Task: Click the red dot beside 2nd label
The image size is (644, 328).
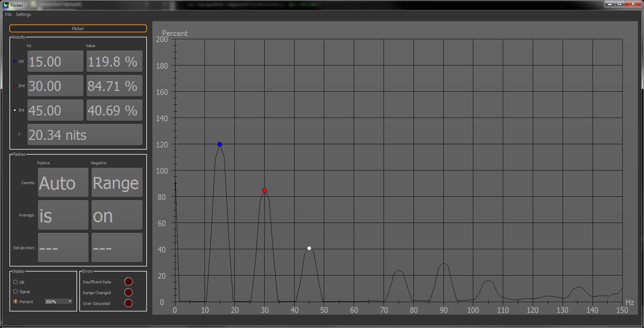Action: pos(15,86)
